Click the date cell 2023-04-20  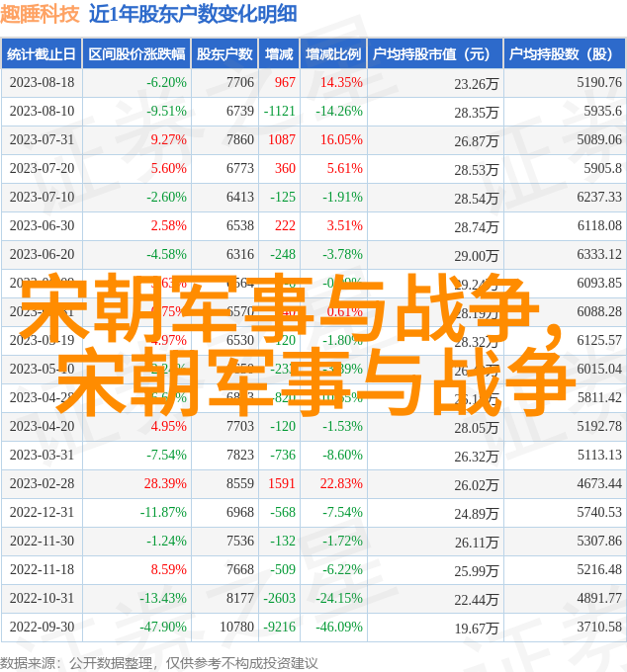click(42, 427)
